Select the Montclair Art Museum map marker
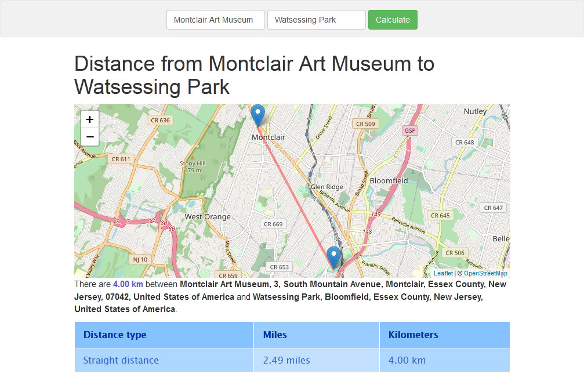584x392 pixels. pyautogui.click(x=257, y=115)
